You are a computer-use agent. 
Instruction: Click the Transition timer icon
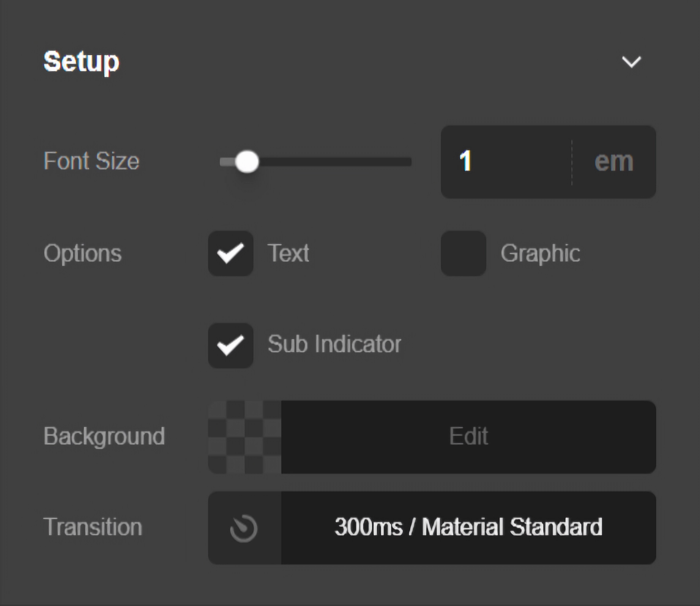[x=244, y=528]
